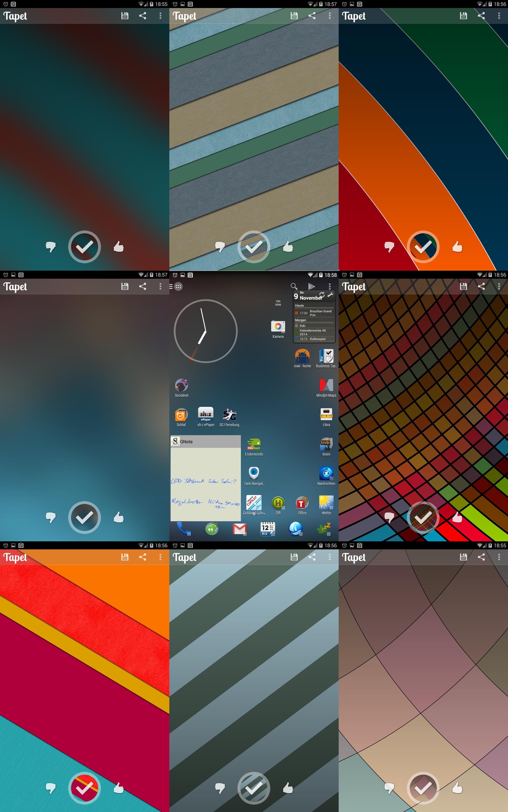This screenshot has height=812, width=508.
Task: Save the blue-green-tan paper stripes wallpaper
Action: click(x=294, y=16)
